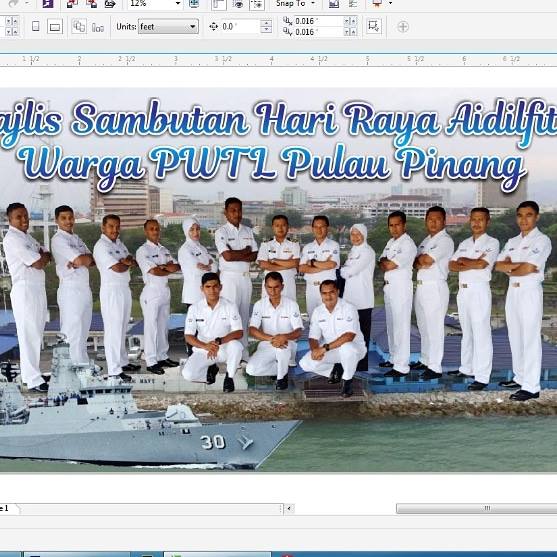Decrease the nudge distance value
Screen dimensions: 557x557
(x=266, y=30)
